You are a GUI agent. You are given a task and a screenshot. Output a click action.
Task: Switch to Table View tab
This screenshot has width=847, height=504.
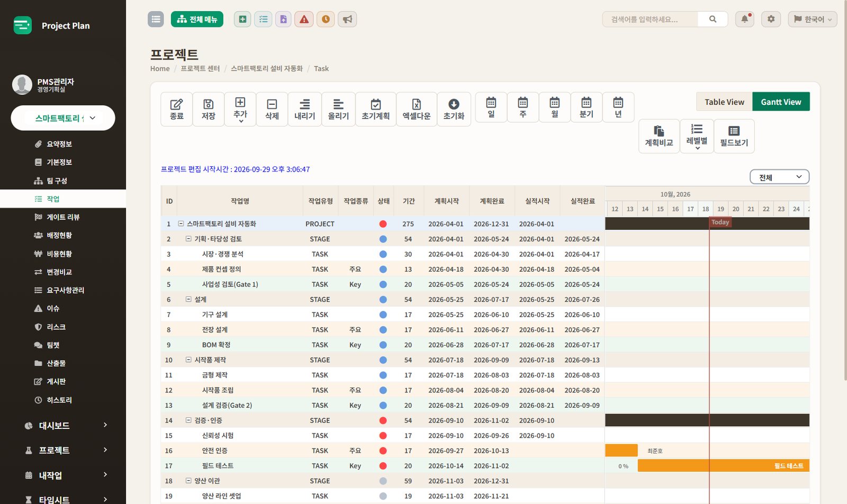(x=724, y=102)
